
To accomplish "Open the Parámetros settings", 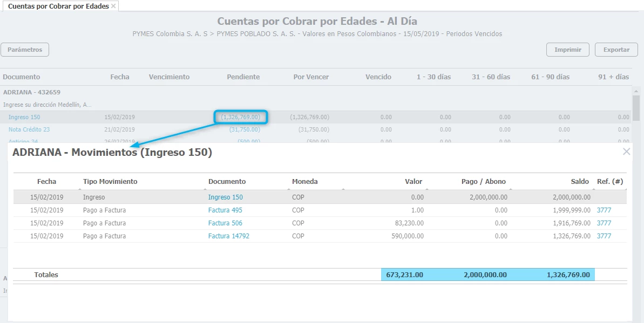I will tap(25, 50).
